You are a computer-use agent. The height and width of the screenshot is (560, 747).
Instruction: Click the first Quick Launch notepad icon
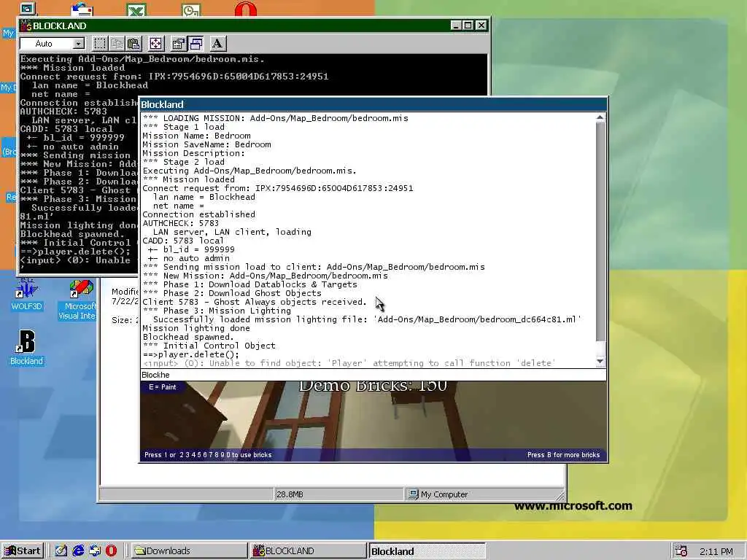(61, 551)
